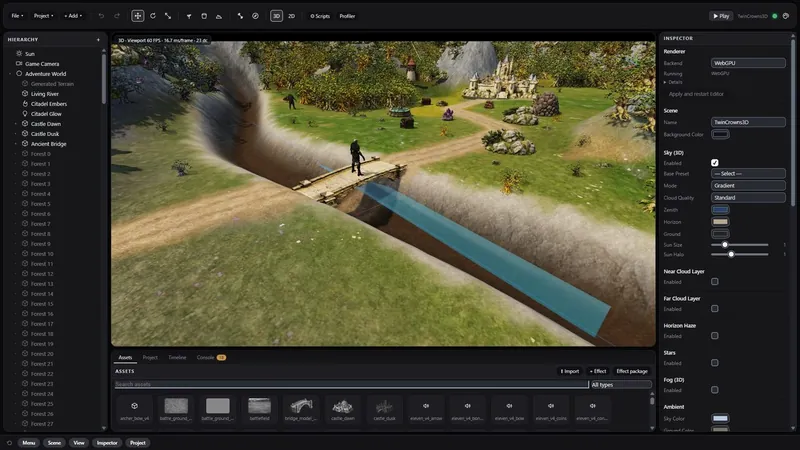Open the Cloud Quality dropdown
800x450 pixels.
[x=748, y=197]
